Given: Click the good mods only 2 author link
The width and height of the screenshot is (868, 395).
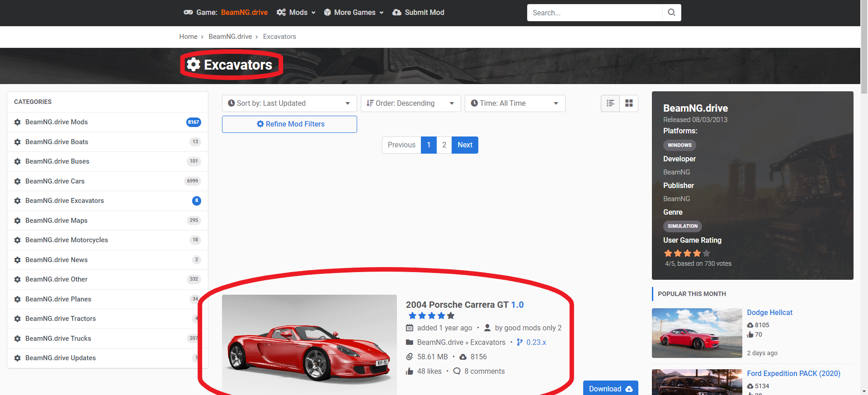Looking at the screenshot, I should (533, 328).
